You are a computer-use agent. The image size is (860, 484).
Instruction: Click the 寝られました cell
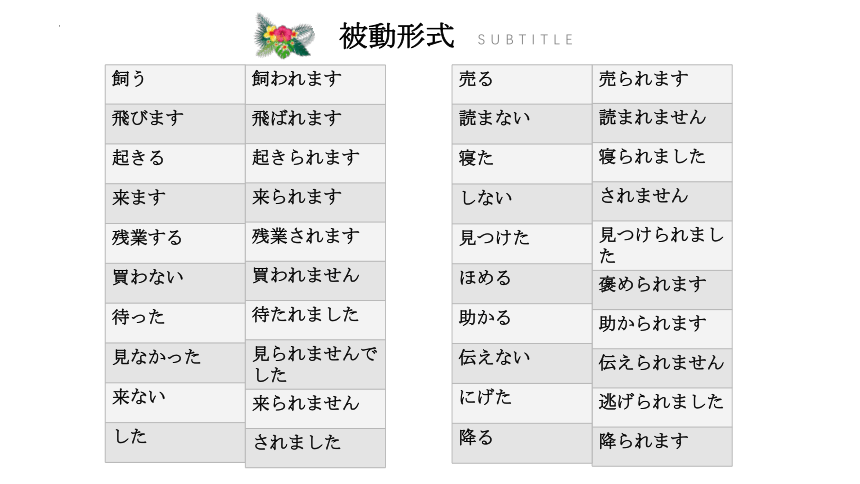[662, 162]
